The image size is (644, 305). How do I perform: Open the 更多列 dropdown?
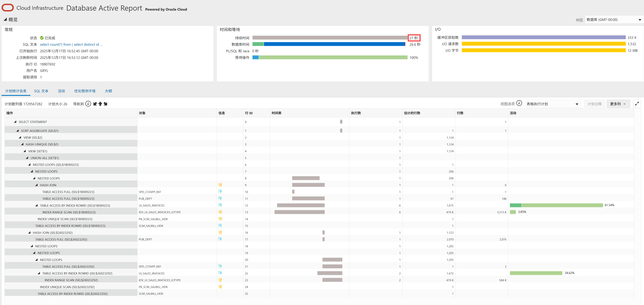click(x=618, y=104)
